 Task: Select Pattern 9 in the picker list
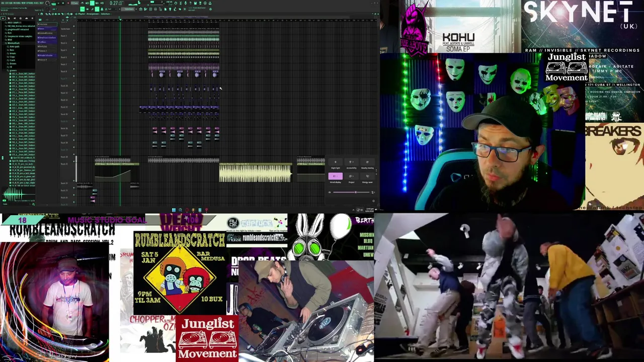(47, 60)
